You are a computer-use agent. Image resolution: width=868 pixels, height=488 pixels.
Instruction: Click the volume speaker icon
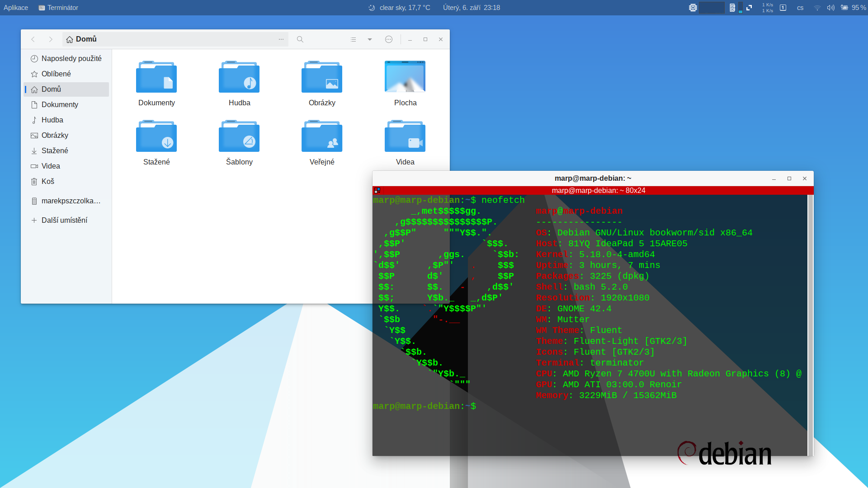pos(831,8)
